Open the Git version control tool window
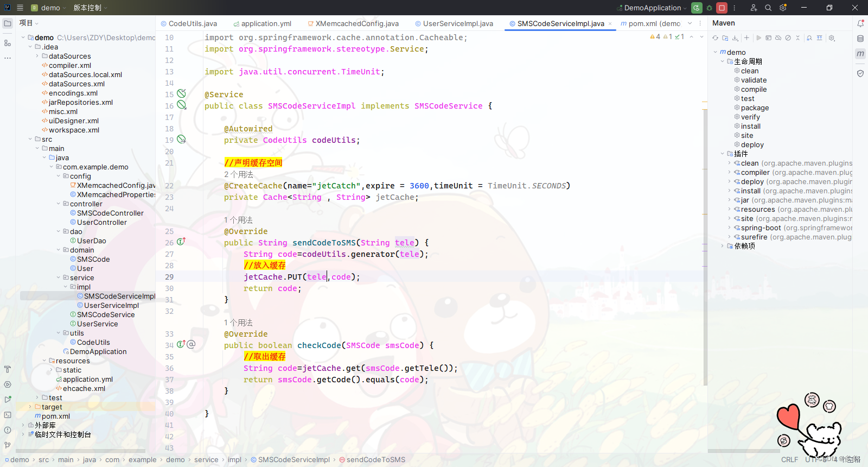This screenshot has height=467, width=868. 8,445
